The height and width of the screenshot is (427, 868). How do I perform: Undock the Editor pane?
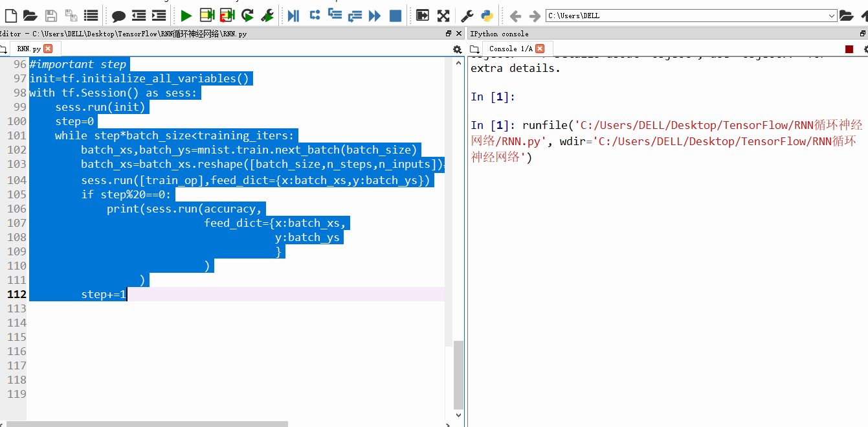[449, 33]
